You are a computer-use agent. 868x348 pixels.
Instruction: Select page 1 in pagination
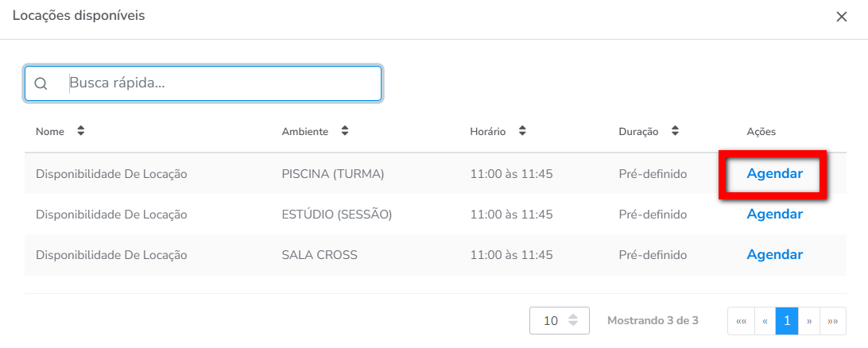787,321
